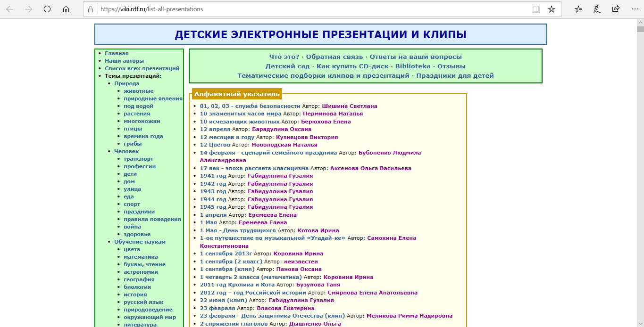This screenshot has width=644, height=327.
Task: Open 1 сентября 2013г presentation
Action: [x=226, y=254]
